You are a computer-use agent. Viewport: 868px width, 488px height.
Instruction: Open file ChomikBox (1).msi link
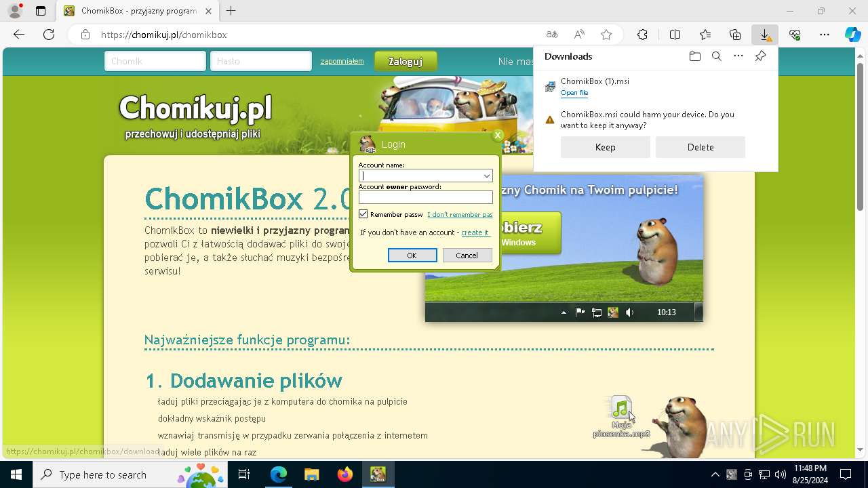574,93
